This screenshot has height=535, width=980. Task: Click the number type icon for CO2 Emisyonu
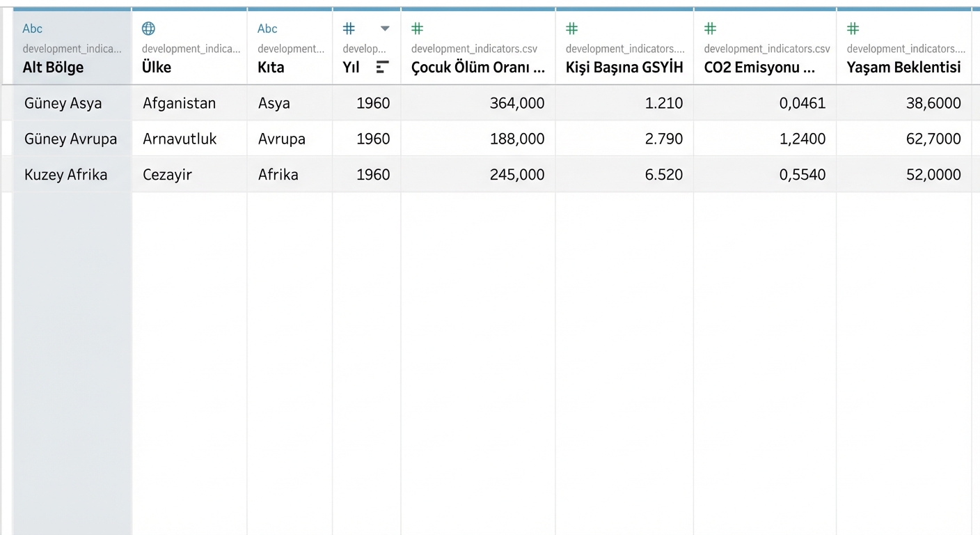click(710, 29)
